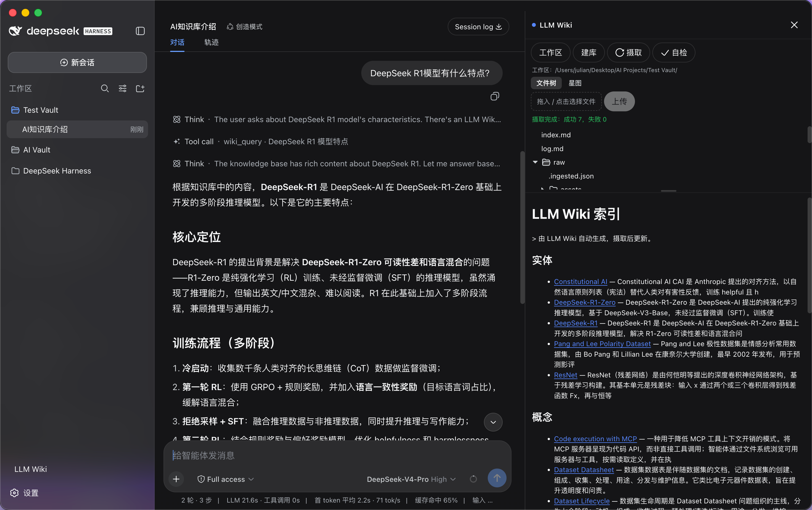Viewport: 812px width, 510px height.
Task: Collapse the raw folder in file tree
Action: tap(535, 162)
